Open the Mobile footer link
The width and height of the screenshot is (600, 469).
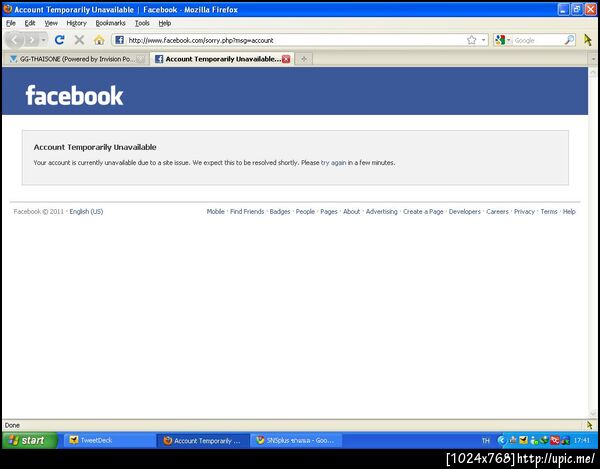[215, 212]
